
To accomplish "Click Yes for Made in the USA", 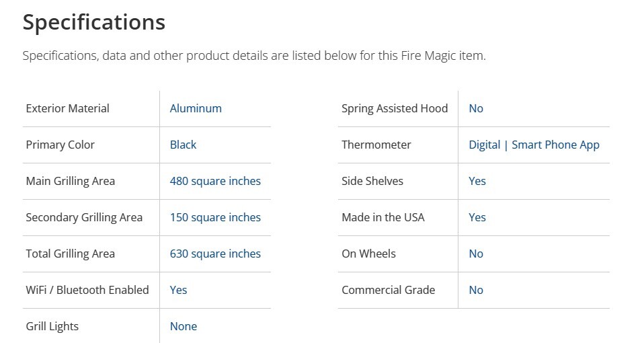I will pos(477,217).
